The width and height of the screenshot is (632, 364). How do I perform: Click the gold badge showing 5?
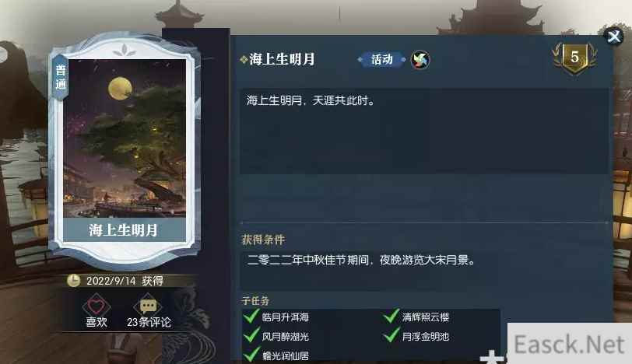pos(574,58)
